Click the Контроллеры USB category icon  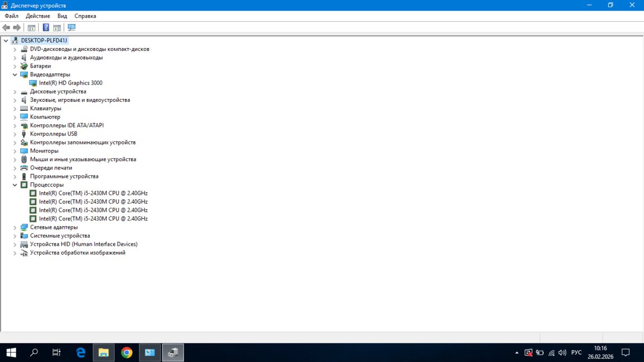tap(24, 134)
